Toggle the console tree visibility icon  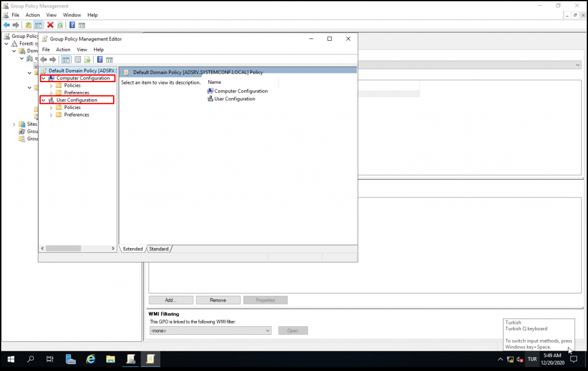click(65, 59)
